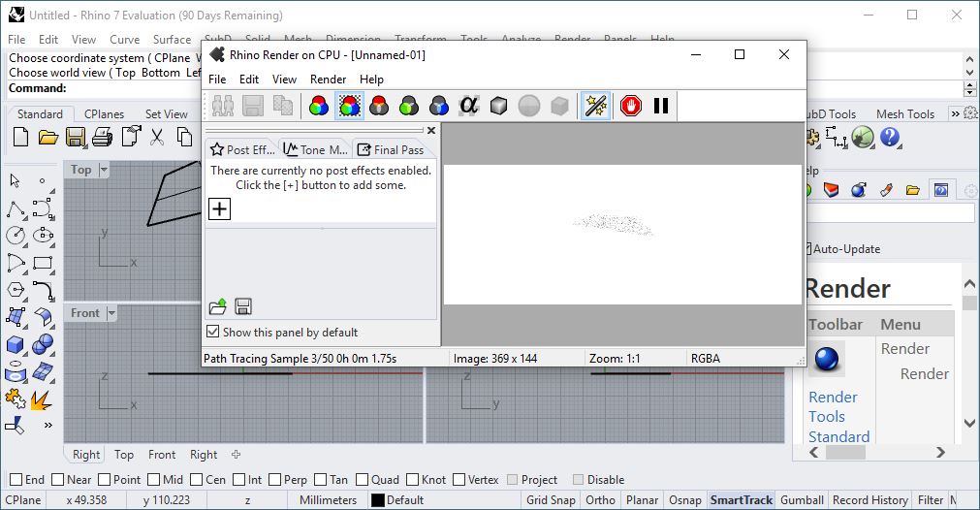Enable End osnap checkbox
The height and width of the screenshot is (510, 980).
16,479
